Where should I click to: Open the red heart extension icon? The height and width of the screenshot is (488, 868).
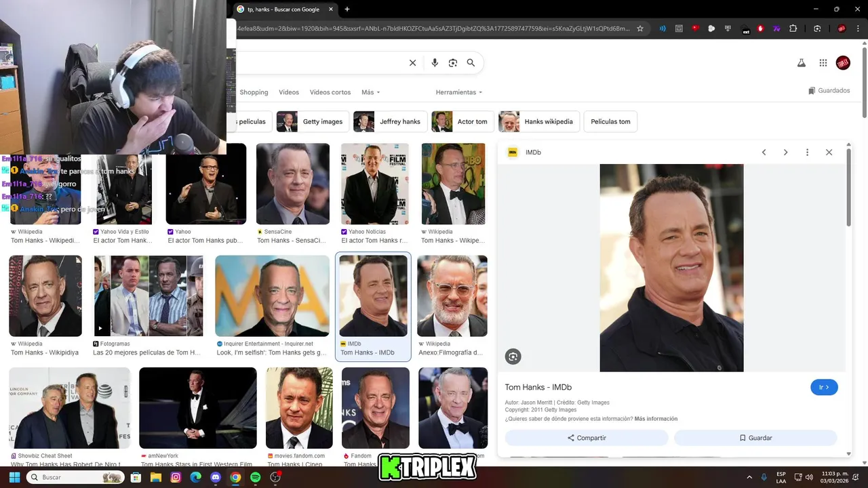click(x=695, y=28)
